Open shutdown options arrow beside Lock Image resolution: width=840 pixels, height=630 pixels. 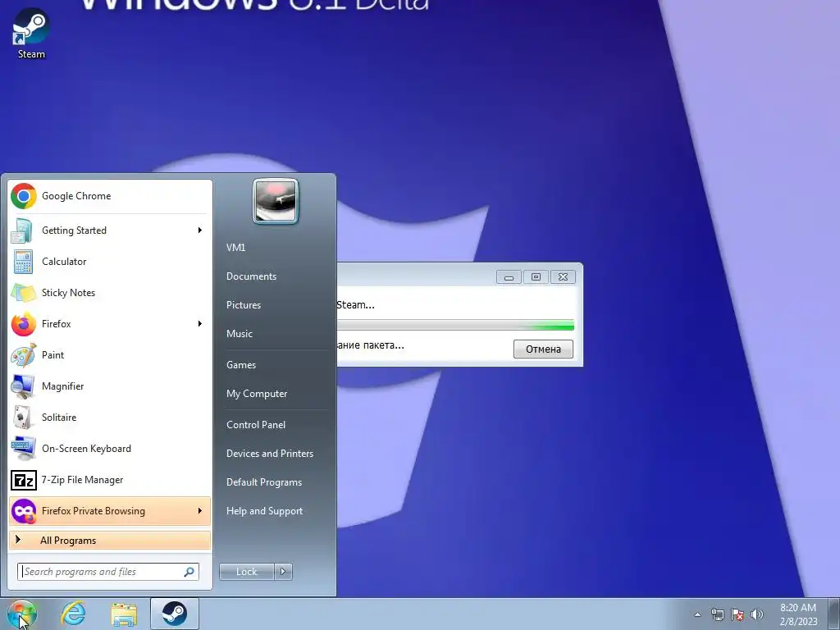click(283, 572)
